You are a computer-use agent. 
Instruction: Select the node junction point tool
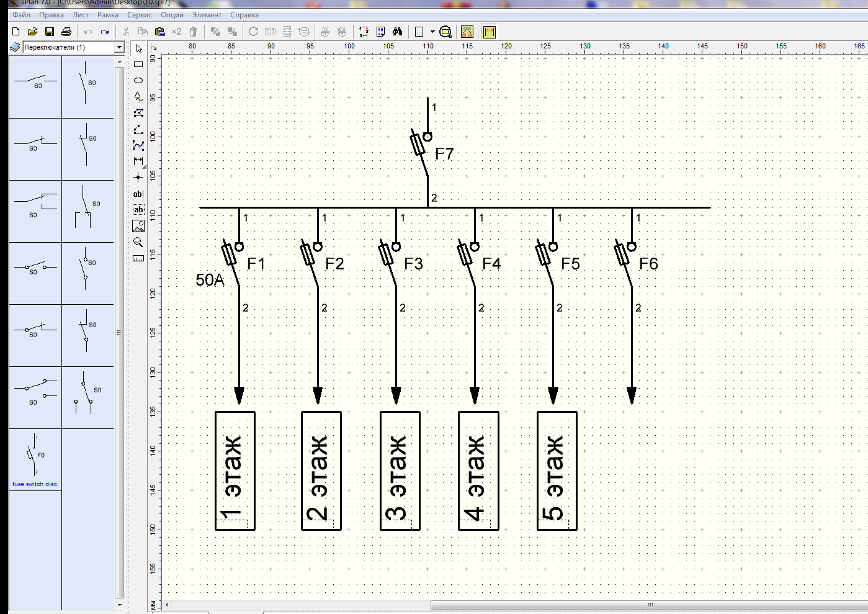tap(138, 178)
